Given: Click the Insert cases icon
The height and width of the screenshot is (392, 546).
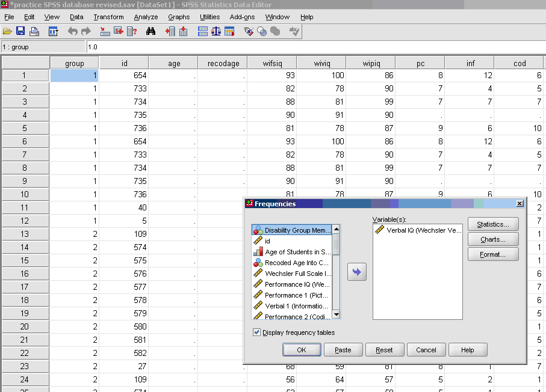Looking at the screenshot, I should click(x=170, y=32).
